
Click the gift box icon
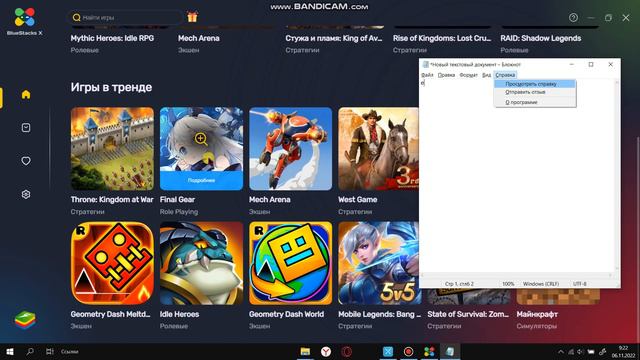[x=192, y=17]
